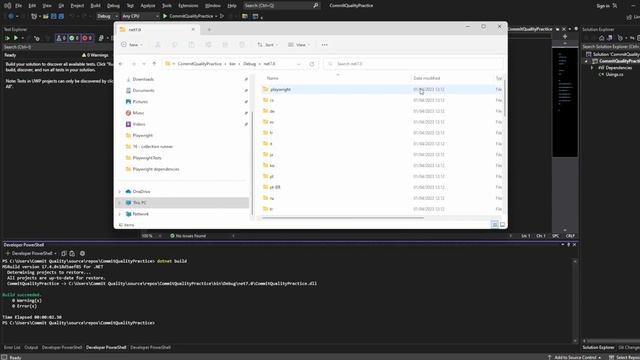Click the See more ellipsis in File Explorer toolbar
The image size is (640, 360).
click(324, 45)
